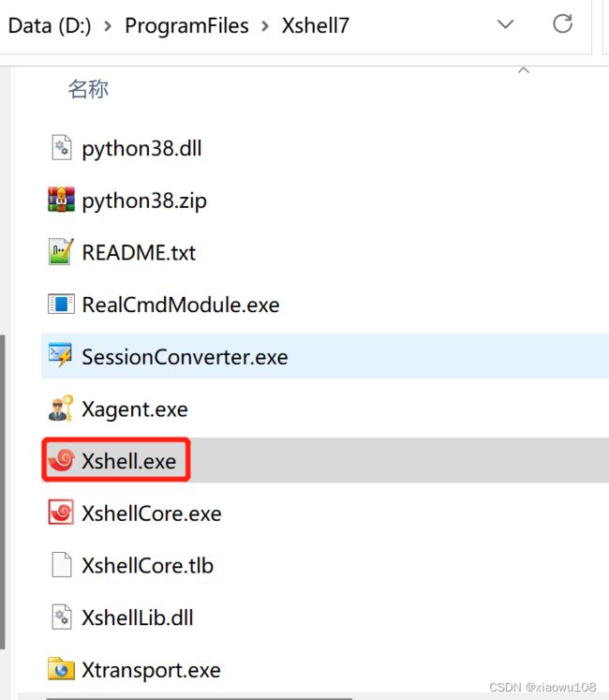Click the Xshell7 breadcrumb segment
This screenshot has height=700, width=609.
(x=315, y=25)
